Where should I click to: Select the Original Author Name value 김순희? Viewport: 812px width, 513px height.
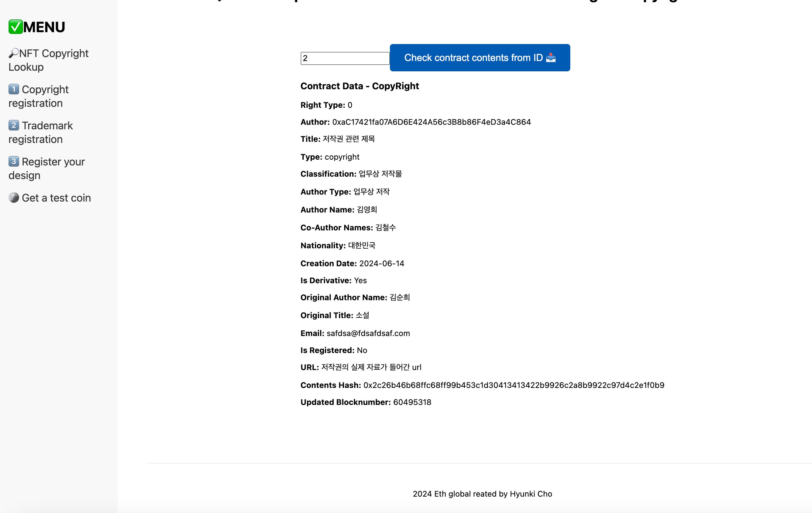click(400, 297)
